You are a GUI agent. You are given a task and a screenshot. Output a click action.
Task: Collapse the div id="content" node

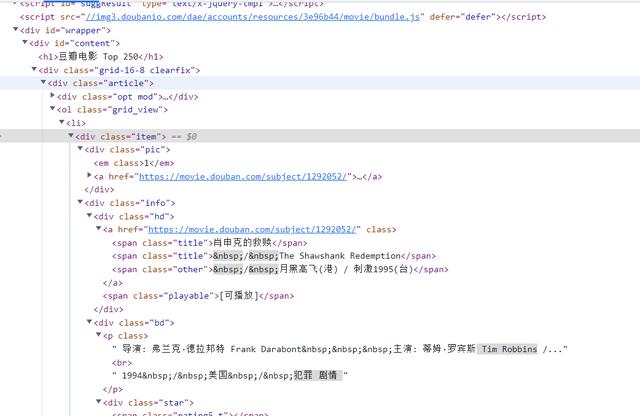tap(24, 42)
